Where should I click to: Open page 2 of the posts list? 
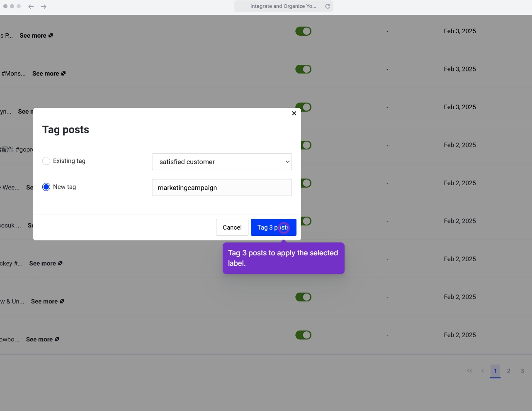point(509,371)
